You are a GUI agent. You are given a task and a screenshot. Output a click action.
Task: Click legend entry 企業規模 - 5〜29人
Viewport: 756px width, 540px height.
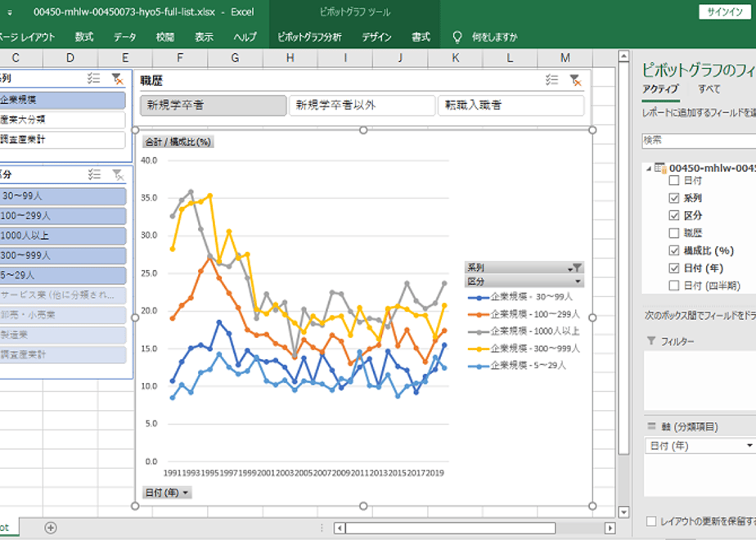pyautogui.click(x=517, y=366)
